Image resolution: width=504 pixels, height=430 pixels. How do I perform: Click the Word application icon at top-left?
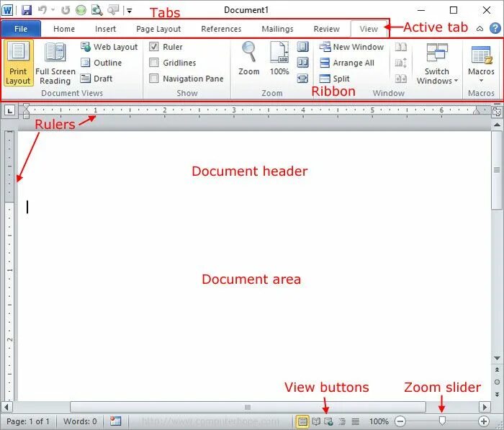7,10
